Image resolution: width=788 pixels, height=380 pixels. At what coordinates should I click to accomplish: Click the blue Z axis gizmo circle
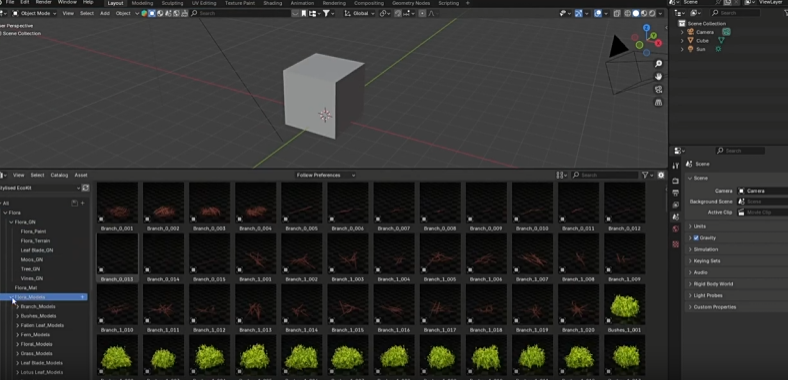(646, 28)
